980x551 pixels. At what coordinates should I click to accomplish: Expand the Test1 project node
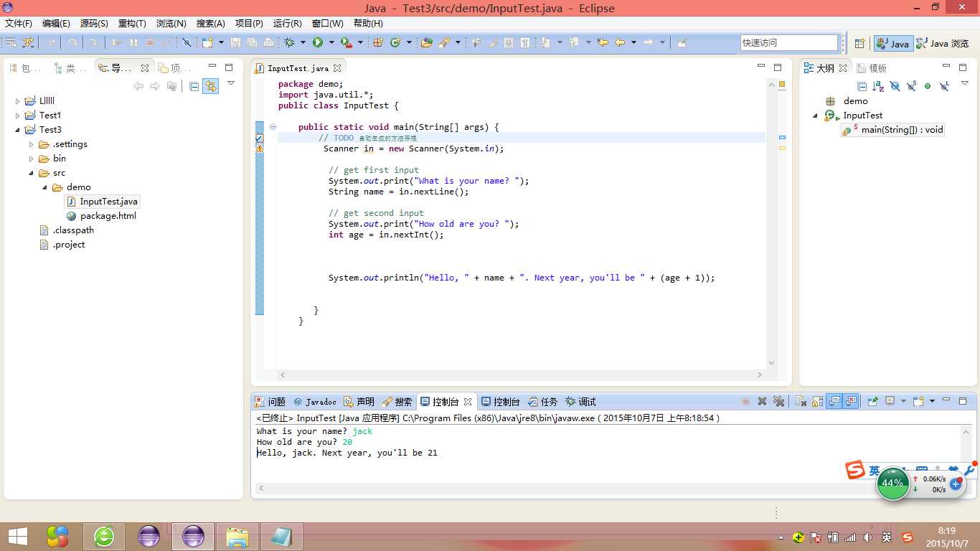18,116
